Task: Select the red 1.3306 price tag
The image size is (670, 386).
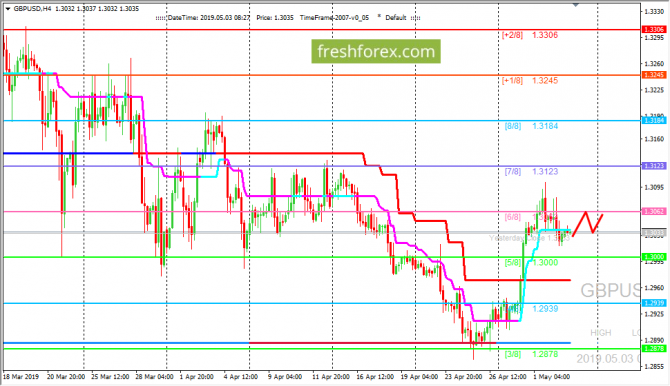Action: (654, 29)
